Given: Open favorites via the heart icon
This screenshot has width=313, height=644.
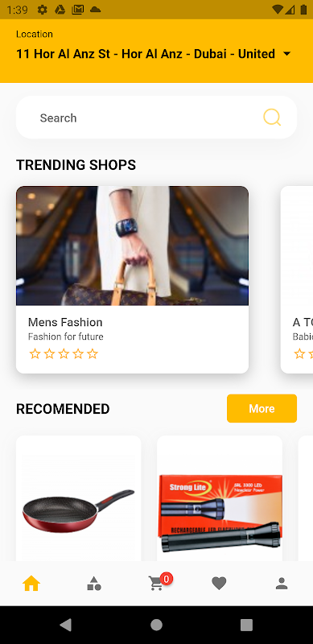Looking at the screenshot, I should pyautogui.click(x=219, y=583).
